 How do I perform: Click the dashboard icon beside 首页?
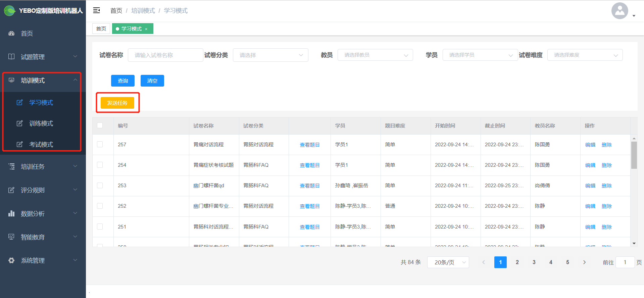(x=11, y=33)
